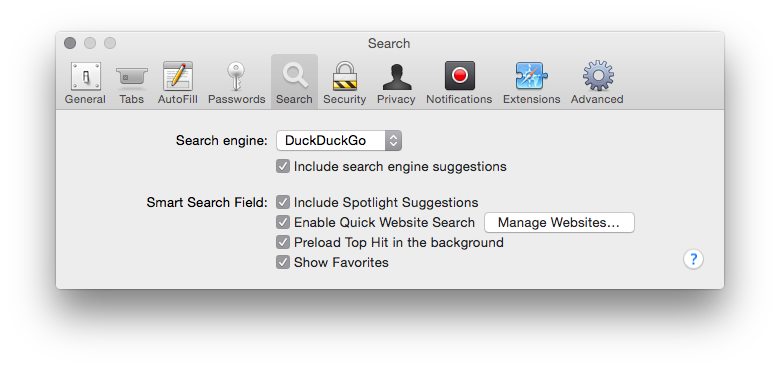Open the General preferences light switch icon
Viewport: 780px width, 369px height.
pyautogui.click(x=85, y=77)
